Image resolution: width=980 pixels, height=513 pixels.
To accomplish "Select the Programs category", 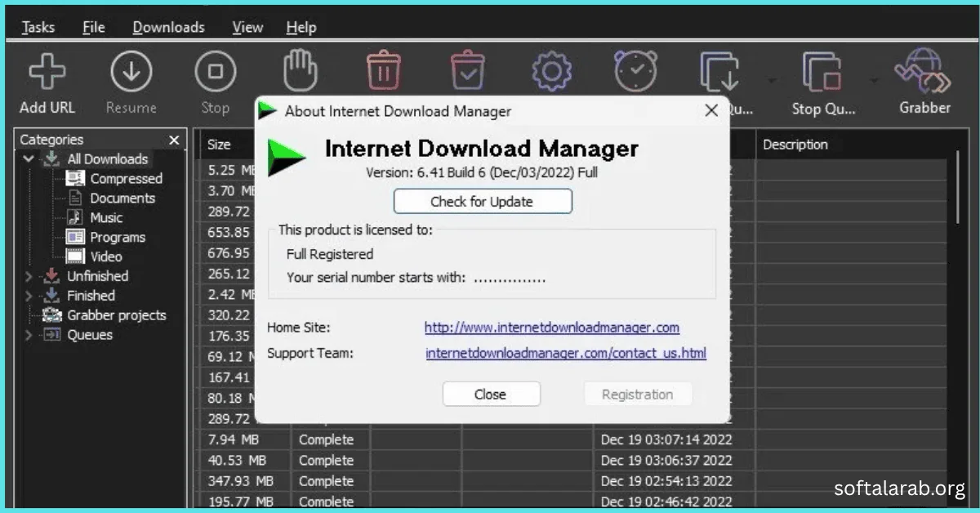I will point(118,238).
